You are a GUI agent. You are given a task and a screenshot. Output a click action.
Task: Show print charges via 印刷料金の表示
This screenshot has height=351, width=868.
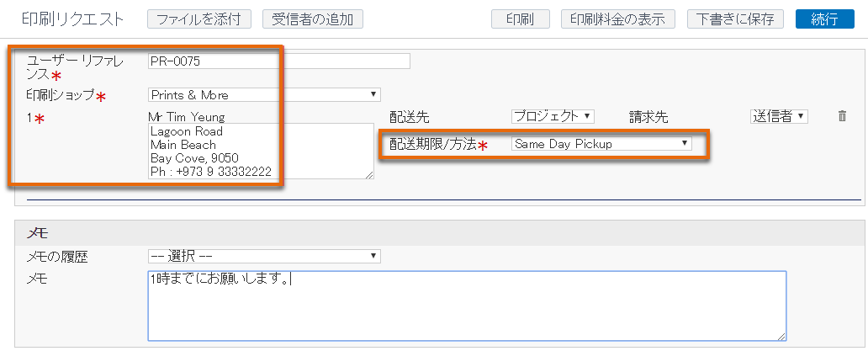(x=618, y=19)
